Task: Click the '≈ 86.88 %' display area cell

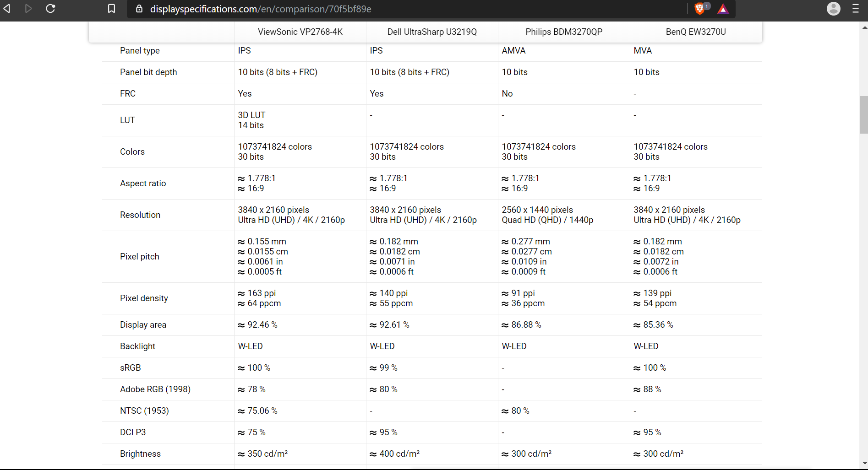Action: (522, 325)
